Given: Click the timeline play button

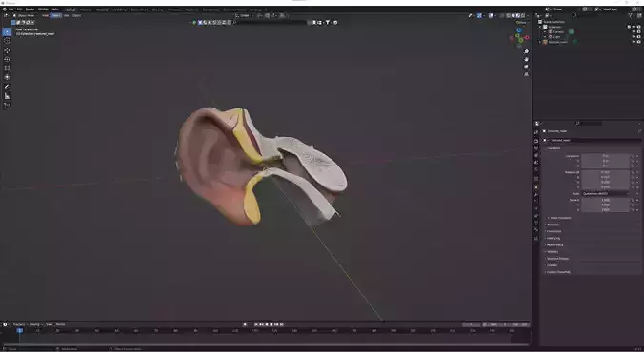Looking at the screenshot, I should coord(272,324).
